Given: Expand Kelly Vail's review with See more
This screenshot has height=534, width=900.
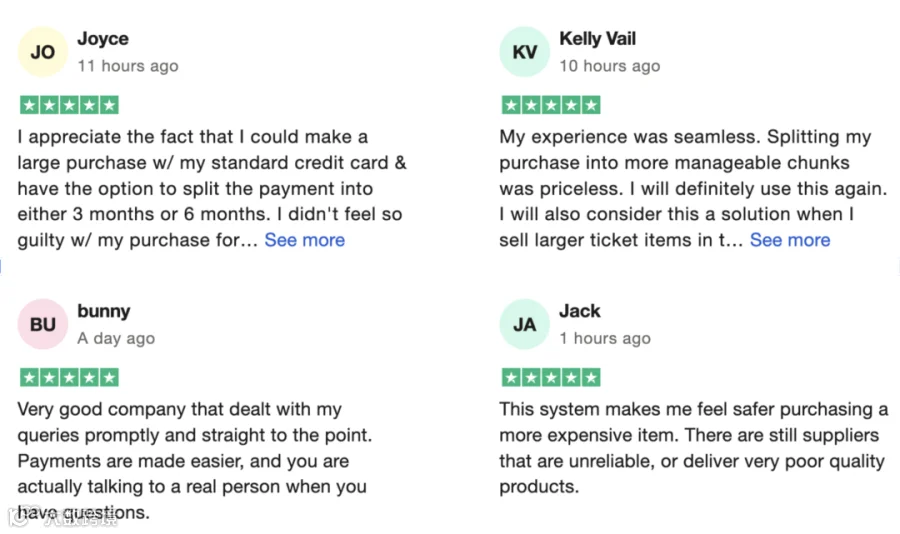Looking at the screenshot, I should click(x=790, y=240).
